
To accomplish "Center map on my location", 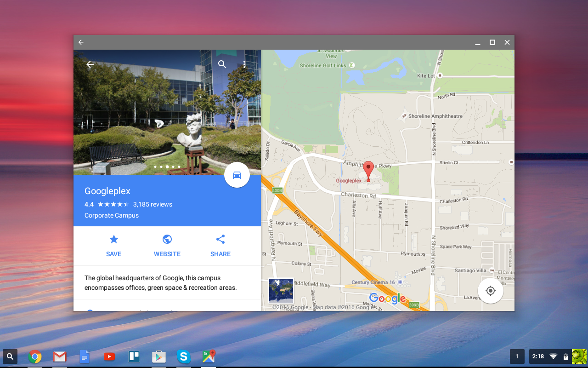I will 491,291.
